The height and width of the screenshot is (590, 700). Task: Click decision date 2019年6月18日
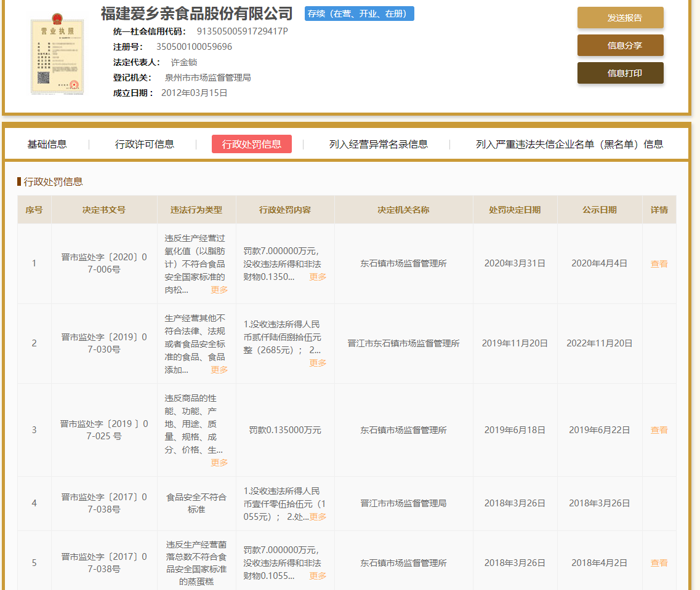point(515,430)
